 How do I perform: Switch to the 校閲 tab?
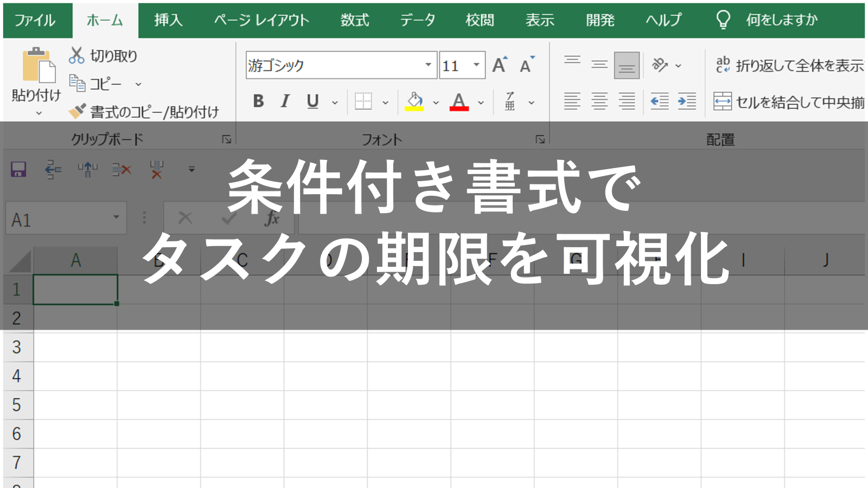click(x=480, y=21)
